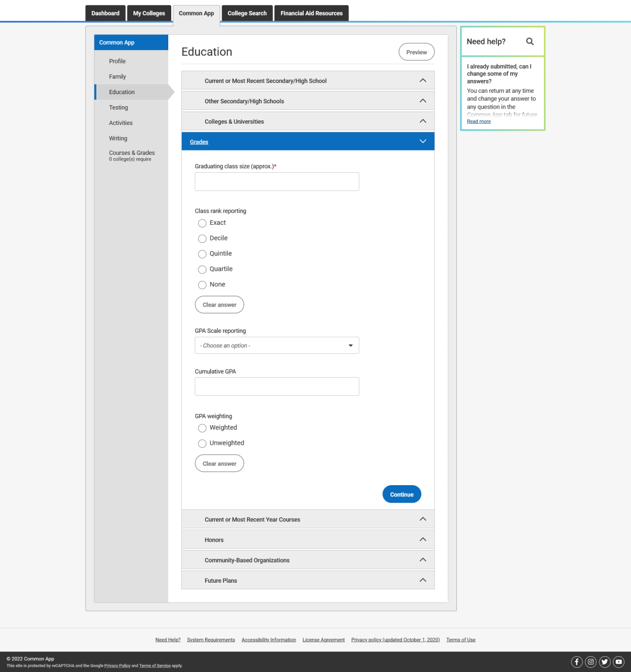Expand Current or Most Recent Secondary/High School section
Screen dimensions: 631x672
click(x=308, y=81)
